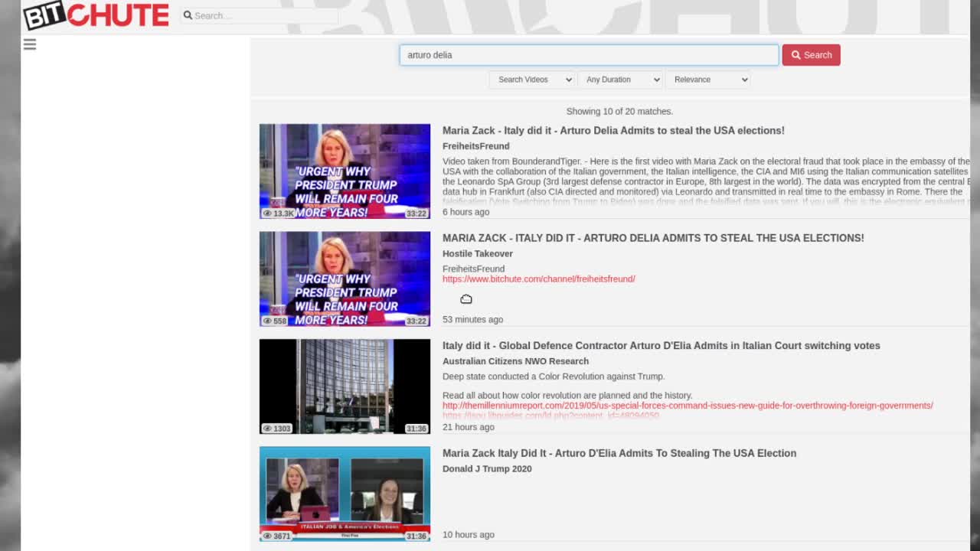Open bitchute.com/channel/freiheitsfreund link

pos(539,279)
